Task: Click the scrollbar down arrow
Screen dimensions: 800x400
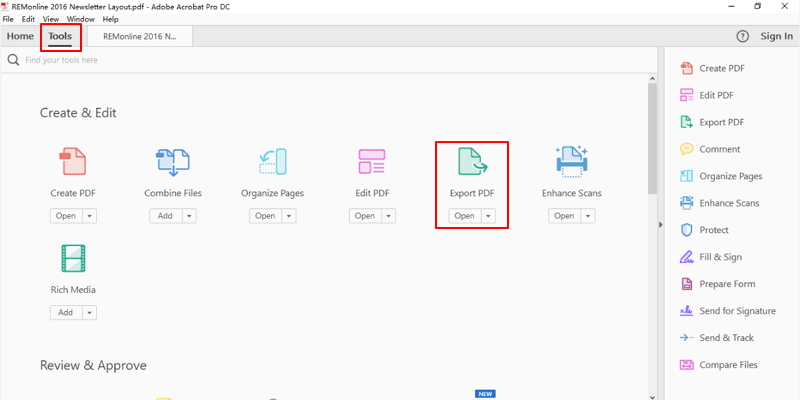Action: tap(652, 396)
